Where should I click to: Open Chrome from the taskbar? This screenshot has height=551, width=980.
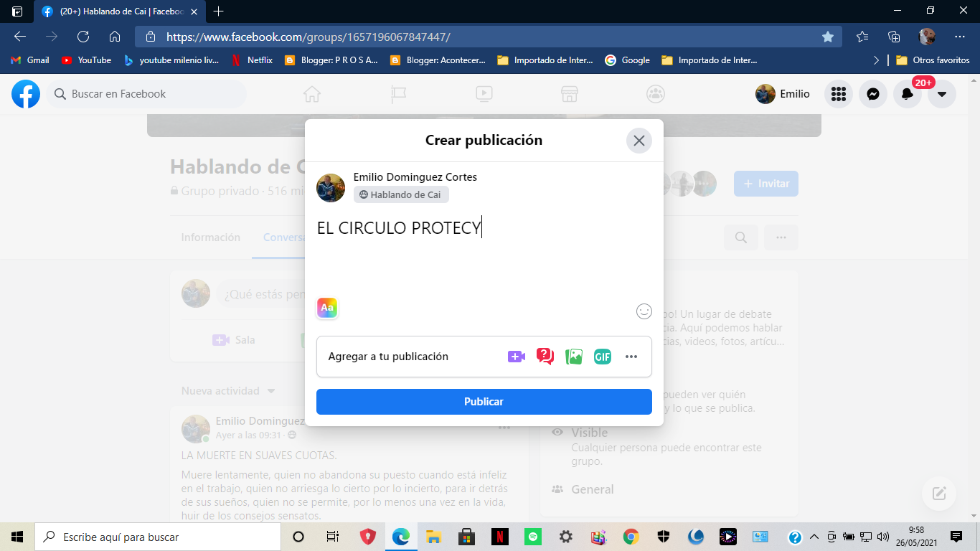[x=631, y=537]
